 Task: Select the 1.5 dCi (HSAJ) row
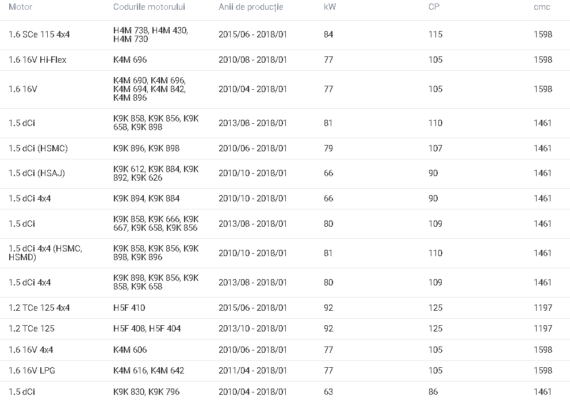(285, 173)
